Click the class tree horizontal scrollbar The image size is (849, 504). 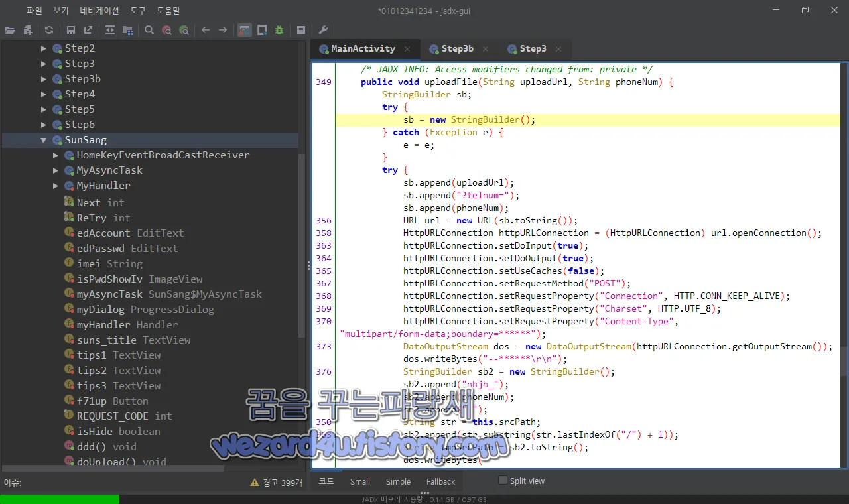(x=113, y=468)
